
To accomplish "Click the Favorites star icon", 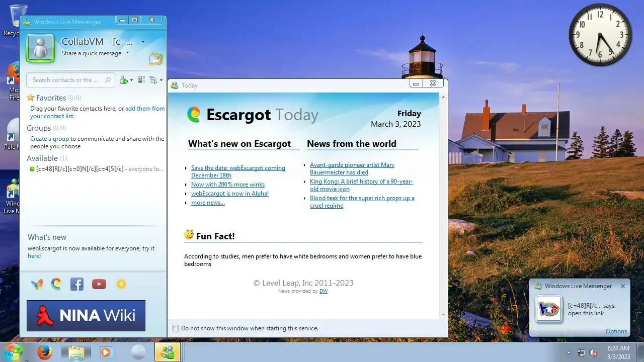I will [x=31, y=98].
